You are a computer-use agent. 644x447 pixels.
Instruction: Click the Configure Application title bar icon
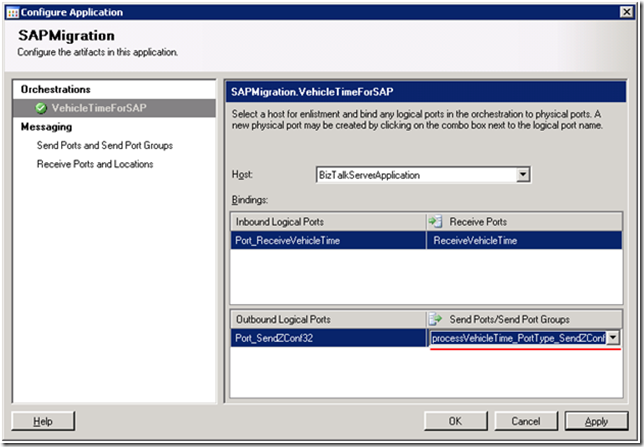tap(10, 12)
